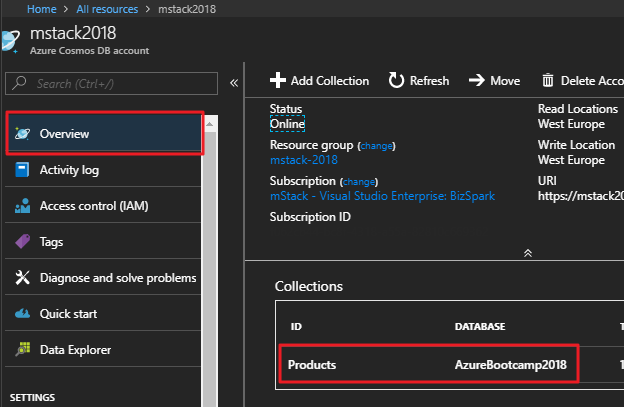The height and width of the screenshot is (407, 624).
Task: Click Add Collection in toolbar
Action: tap(320, 81)
